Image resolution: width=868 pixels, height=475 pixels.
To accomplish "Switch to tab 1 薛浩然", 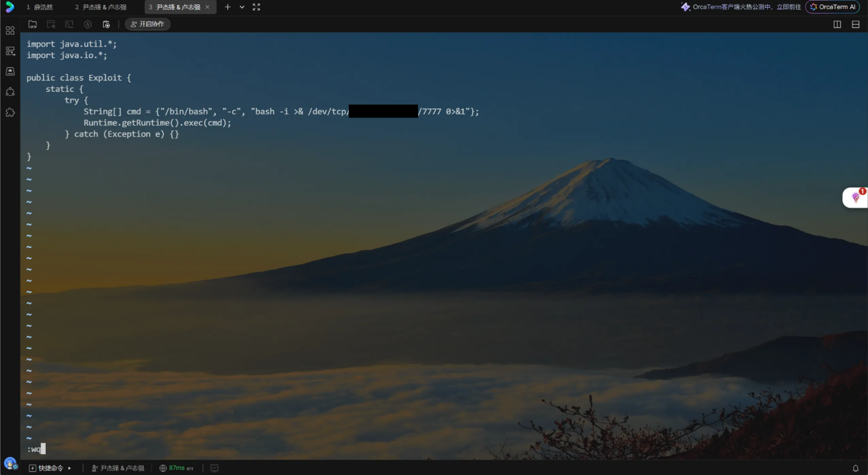I will click(40, 7).
